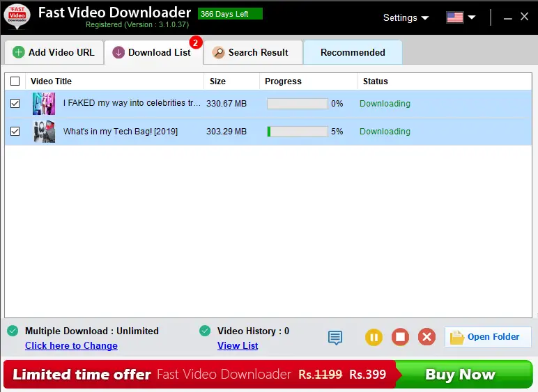This screenshot has width=538, height=392.
Task: Click the green check beside Multiple Download
Action: pyautogui.click(x=13, y=331)
